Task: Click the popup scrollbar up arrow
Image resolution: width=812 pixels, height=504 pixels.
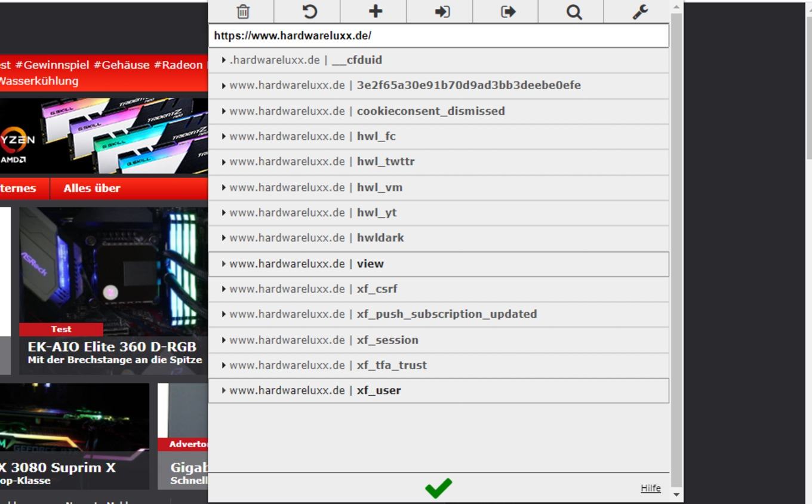Action: point(676,7)
